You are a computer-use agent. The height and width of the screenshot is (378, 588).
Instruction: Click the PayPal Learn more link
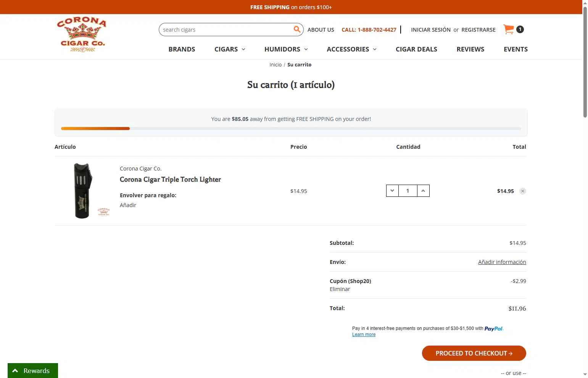click(x=364, y=335)
